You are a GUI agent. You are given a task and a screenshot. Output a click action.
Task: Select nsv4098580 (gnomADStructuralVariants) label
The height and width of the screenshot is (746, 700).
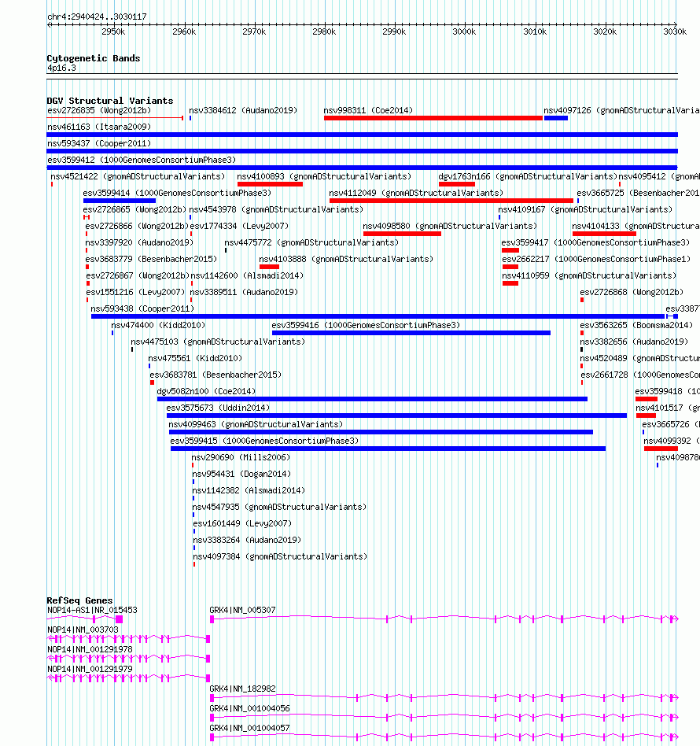click(450, 226)
